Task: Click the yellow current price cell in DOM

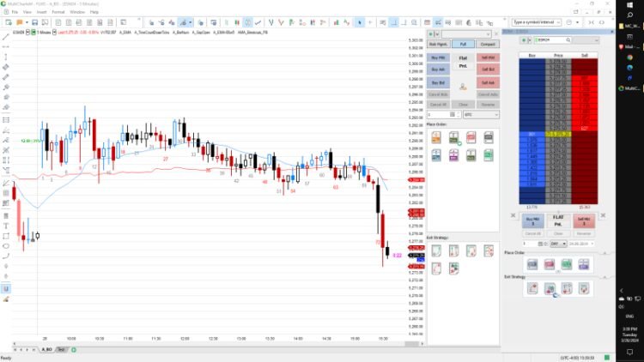Action: 558,134
